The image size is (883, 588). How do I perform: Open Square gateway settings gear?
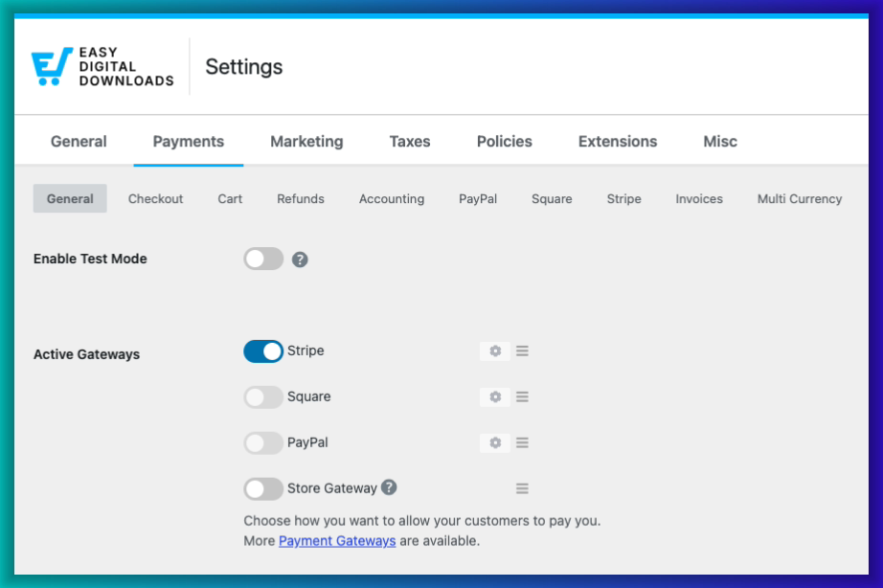(495, 396)
